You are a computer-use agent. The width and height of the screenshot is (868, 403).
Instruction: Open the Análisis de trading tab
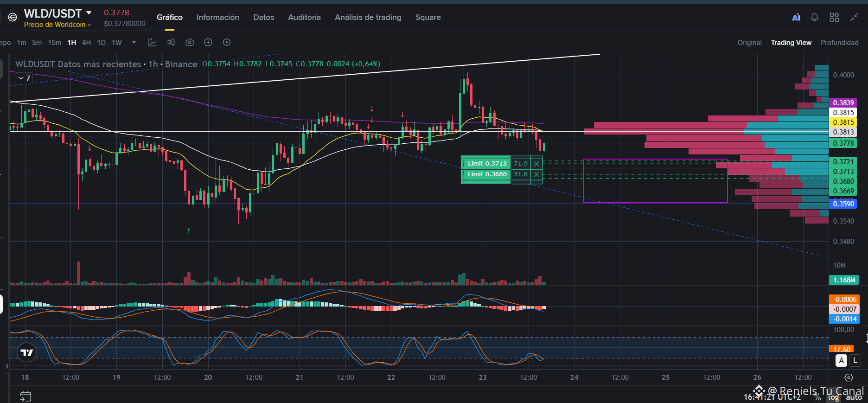click(x=368, y=17)
